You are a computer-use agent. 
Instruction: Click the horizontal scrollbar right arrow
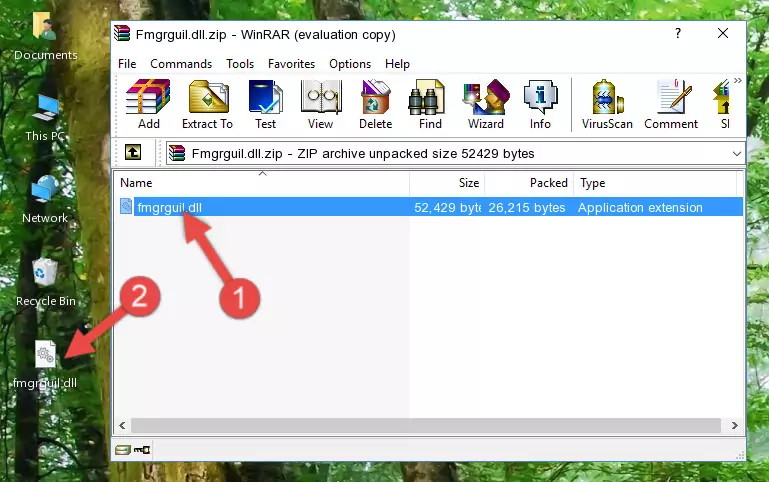pos(735,425)
